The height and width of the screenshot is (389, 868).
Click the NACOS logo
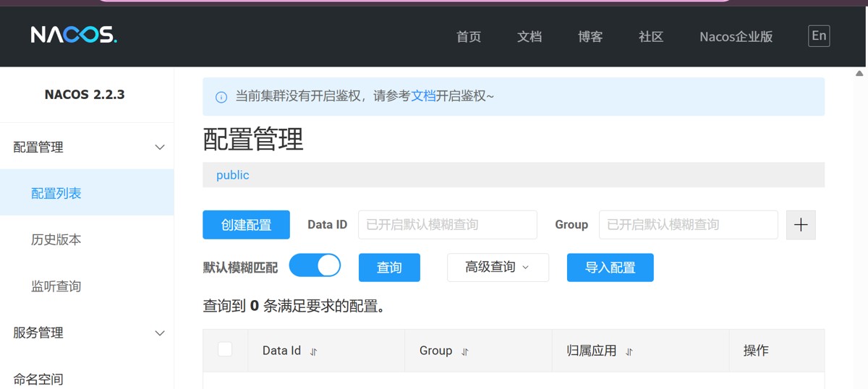pos(74,35)
